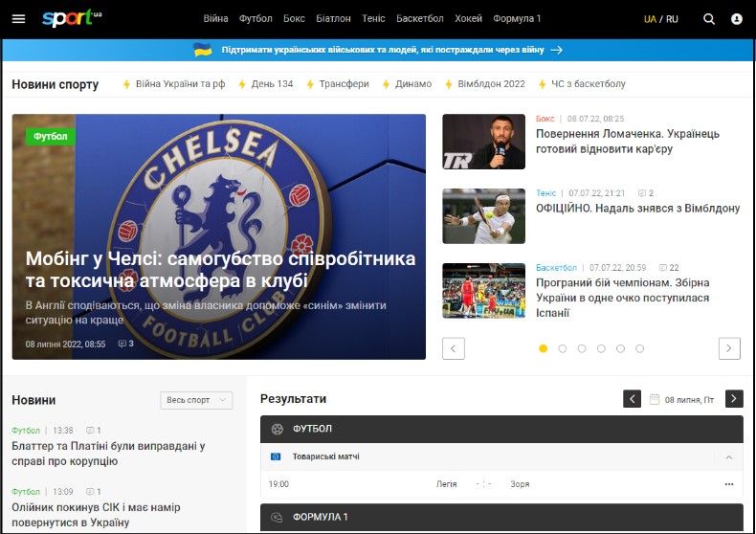Click the Formula 1 helmet icon
This screenshot has height=534, width=756.
[x=277, y=517]
